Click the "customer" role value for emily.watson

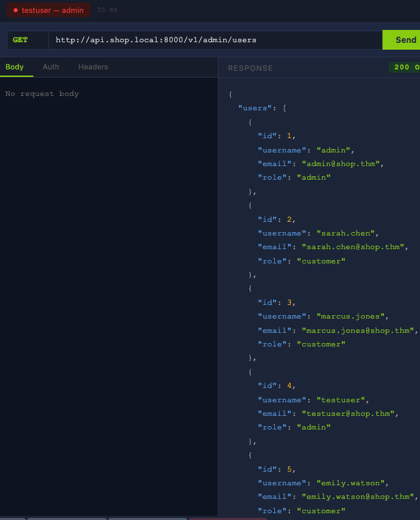point(321,510)
